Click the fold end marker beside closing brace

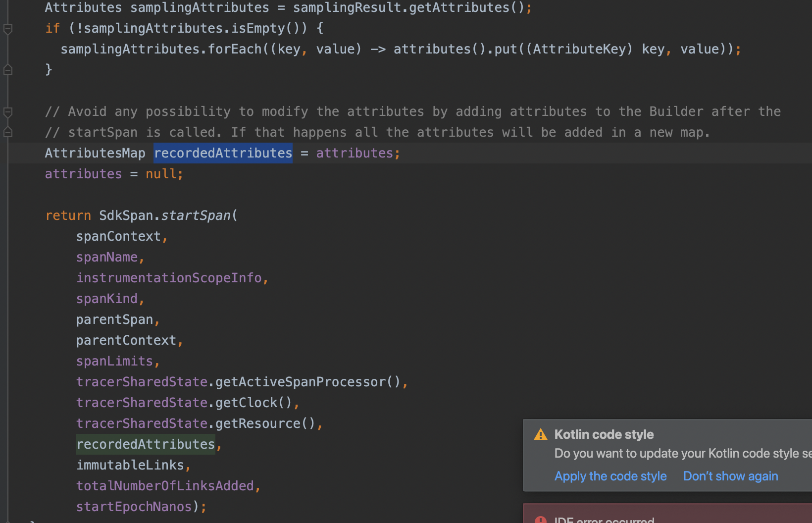pos(8,70)
